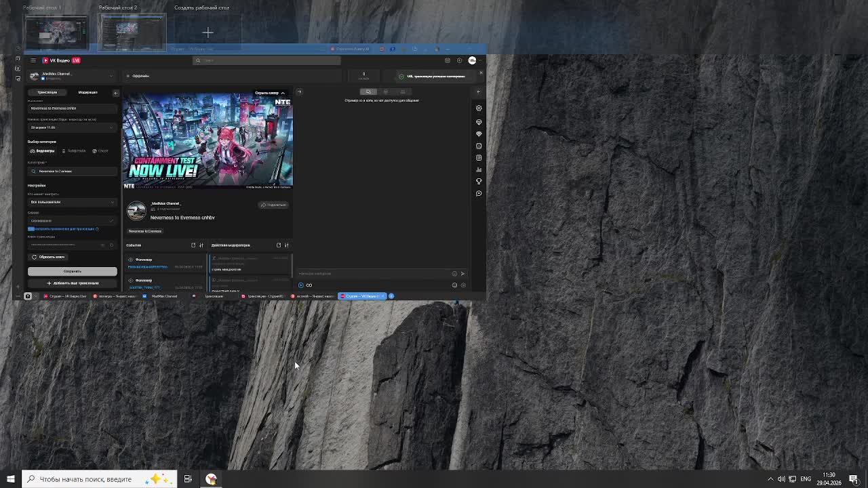Click the upper diamond icon in sidebar
Viewport: 868px width, 488px height.
pos(479,122)
